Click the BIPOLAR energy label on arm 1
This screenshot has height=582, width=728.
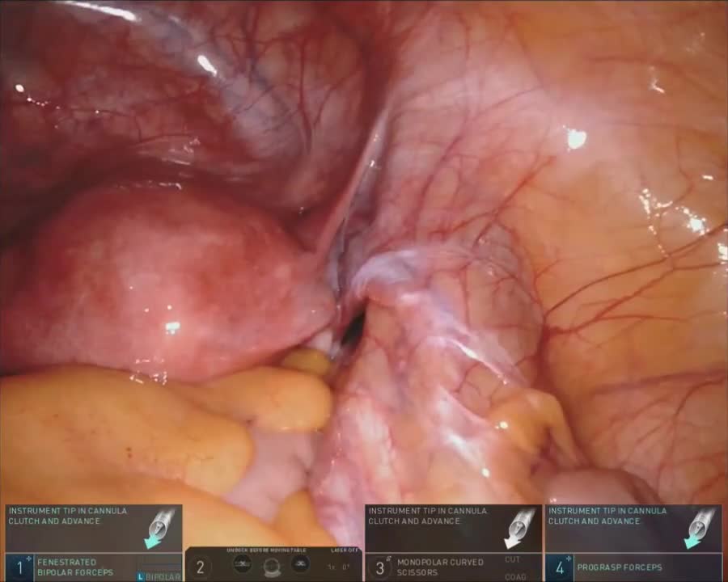point(163,577)
